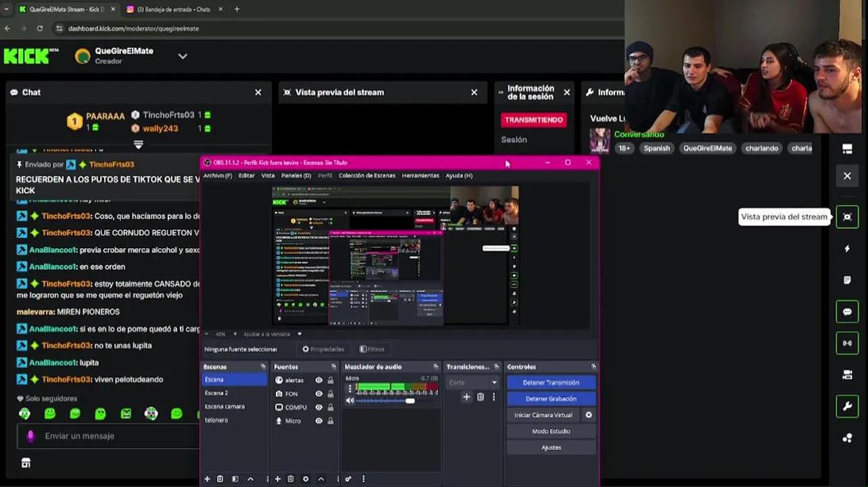Click Iniciar Cámara Virtual button

tap(544, 415)
